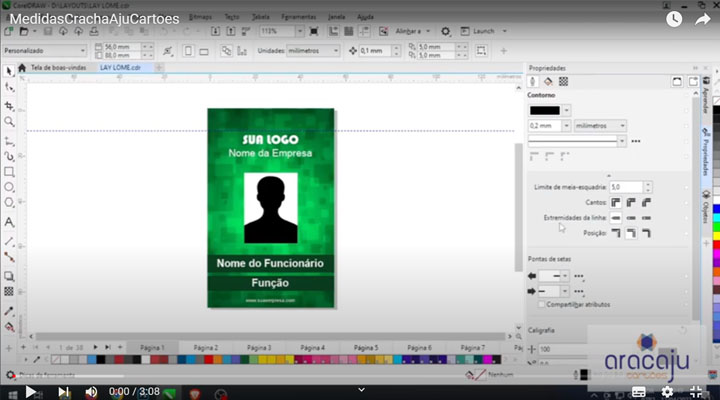Select the Pick tool arrow
The width and height of the screenshot is (720, 400).
[9, 71]
